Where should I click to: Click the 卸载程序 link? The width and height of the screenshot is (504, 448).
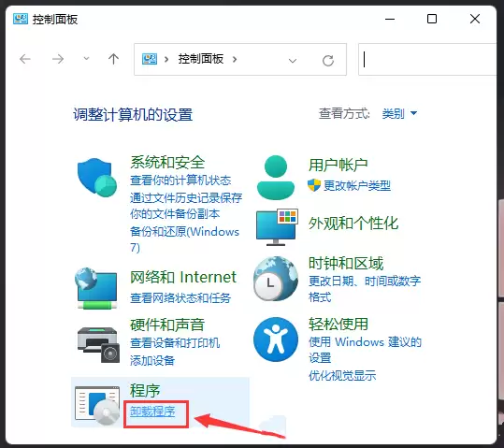click(152, 412)
